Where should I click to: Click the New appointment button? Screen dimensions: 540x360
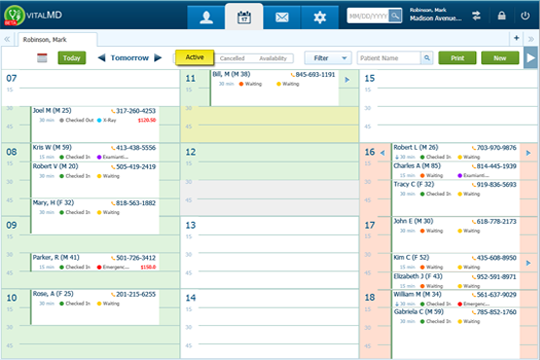[x=500, y=58]
